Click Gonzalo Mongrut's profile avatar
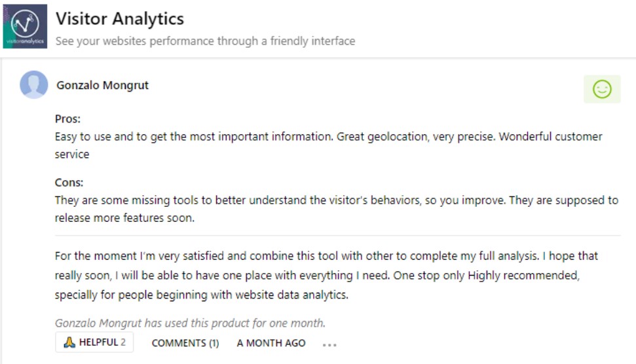This screenshot has height=364, width=636. coord(33,85)
